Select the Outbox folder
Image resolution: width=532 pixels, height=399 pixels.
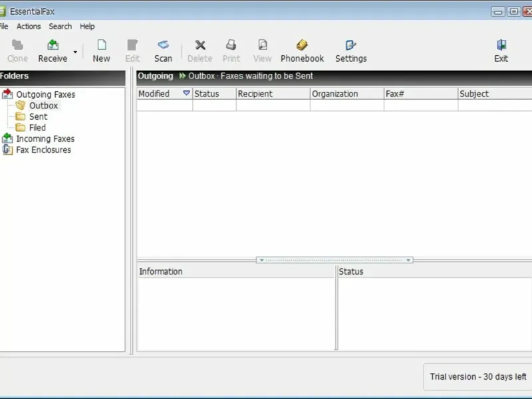pyautogui.click(x=43, y=106)
